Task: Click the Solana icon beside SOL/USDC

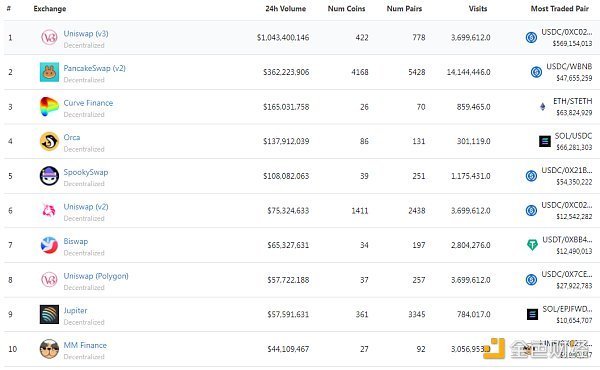Action: (x=545, y=141)
